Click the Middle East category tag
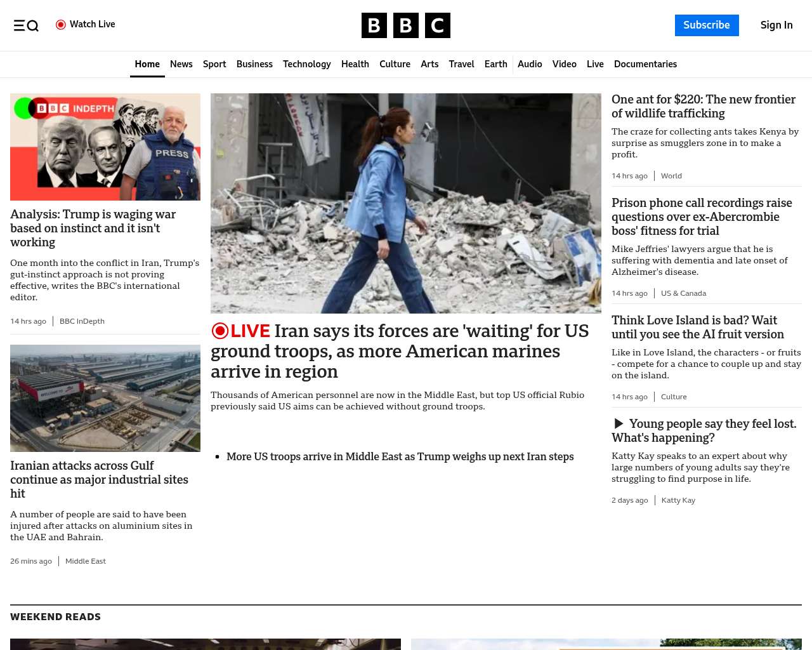 tap(86, 561)
